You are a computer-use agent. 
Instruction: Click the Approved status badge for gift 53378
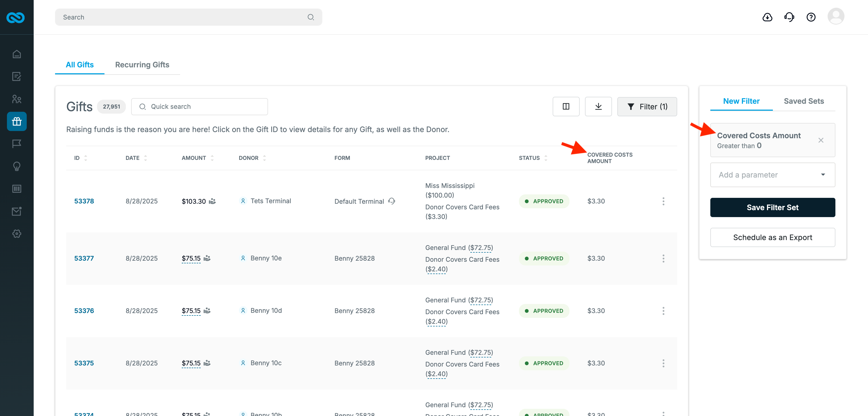[x=544, y=201]
